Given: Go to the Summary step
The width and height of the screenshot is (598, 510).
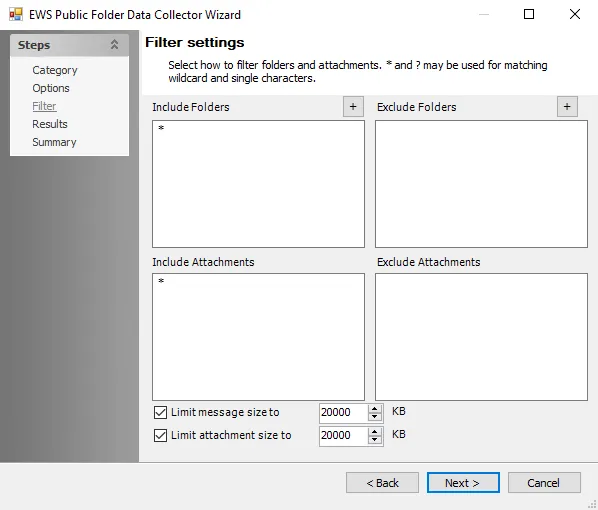Looking at the screenshot, I should pos(54,142).
